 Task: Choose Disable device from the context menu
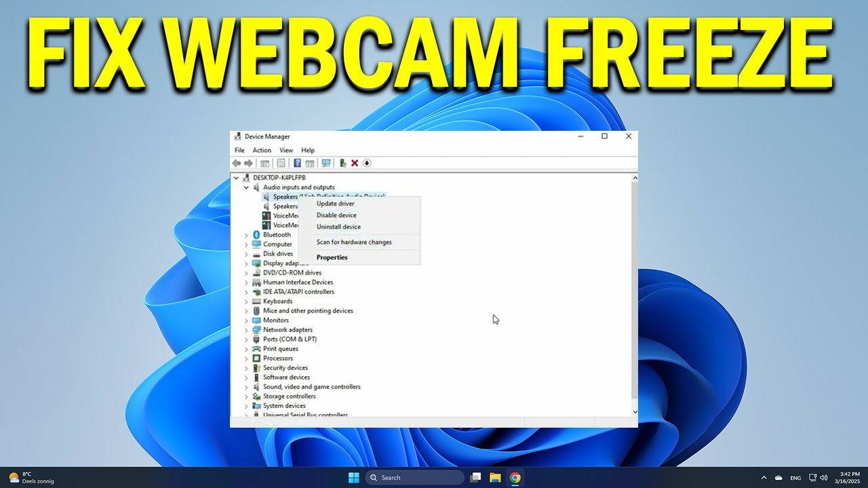[x=359, y=215]
